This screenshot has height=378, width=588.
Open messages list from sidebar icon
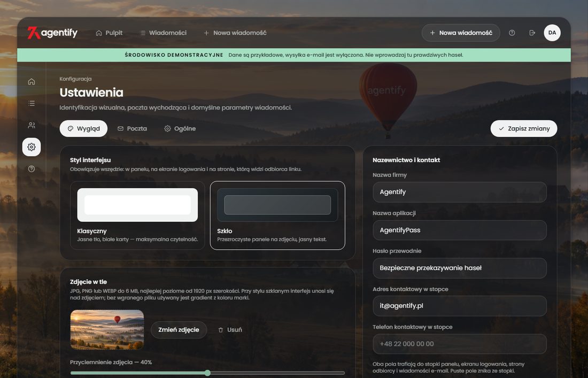(x=32, y=103)
